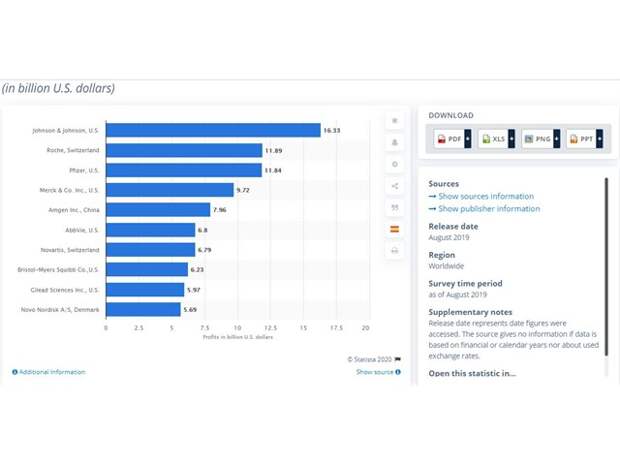Click the 5.69 value label
Screen dimensions: 620x465
pos(190,310)
